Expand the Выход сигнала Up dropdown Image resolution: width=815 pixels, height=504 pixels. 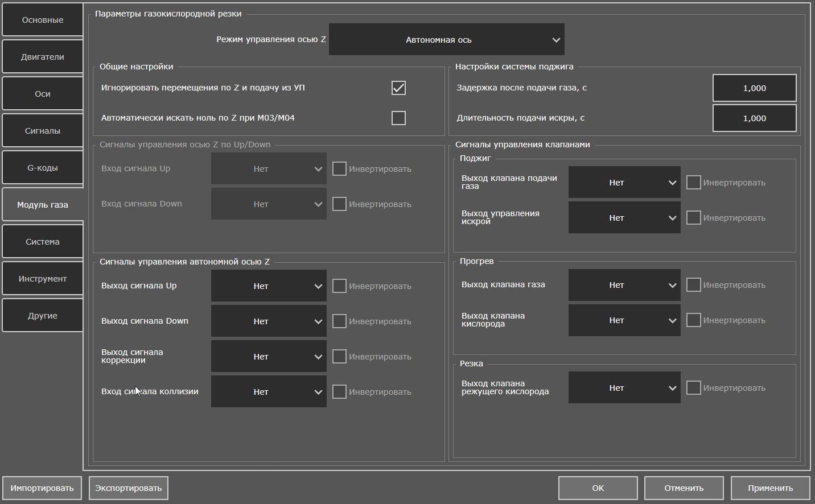click(269, 286)
